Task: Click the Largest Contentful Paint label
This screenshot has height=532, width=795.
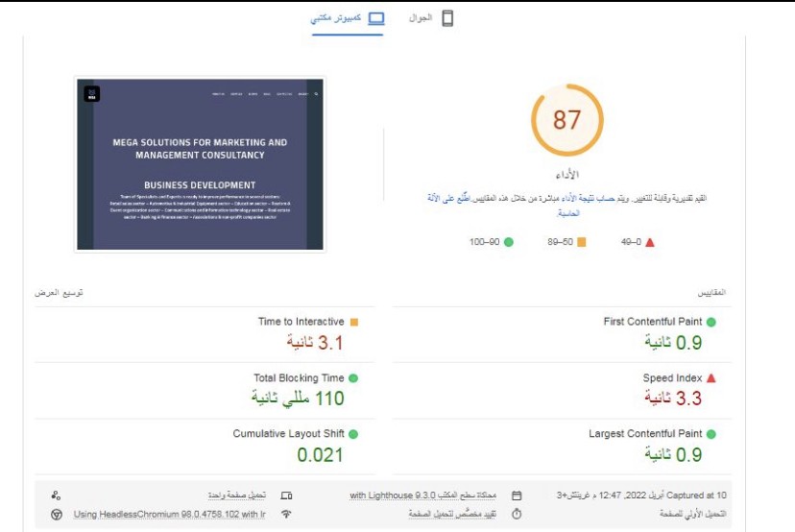Action: point(645,434)
